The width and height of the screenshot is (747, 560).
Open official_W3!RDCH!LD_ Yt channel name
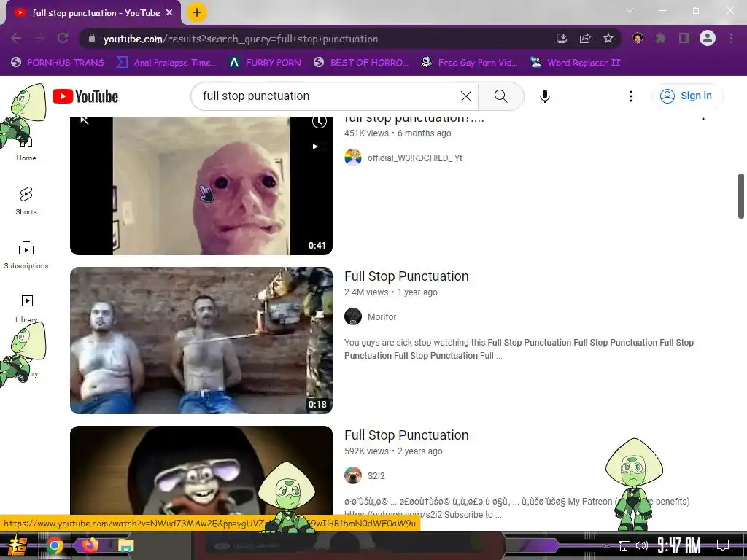click(x=415, y=157)
